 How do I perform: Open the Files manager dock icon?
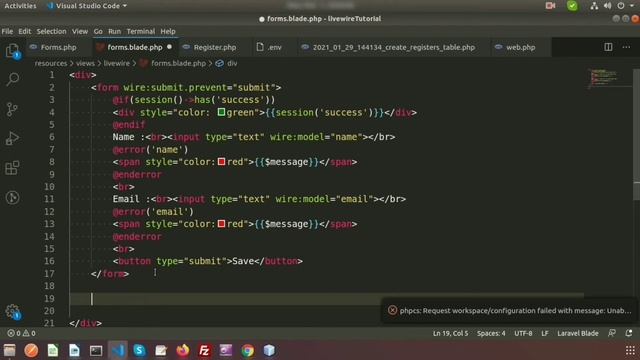coord(9,350)
